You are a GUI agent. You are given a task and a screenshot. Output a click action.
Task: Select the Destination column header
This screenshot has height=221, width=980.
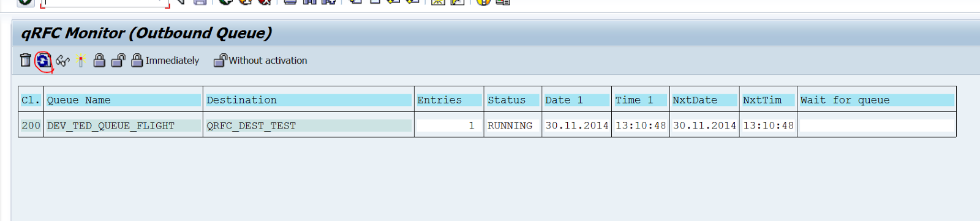coord(309,100)
